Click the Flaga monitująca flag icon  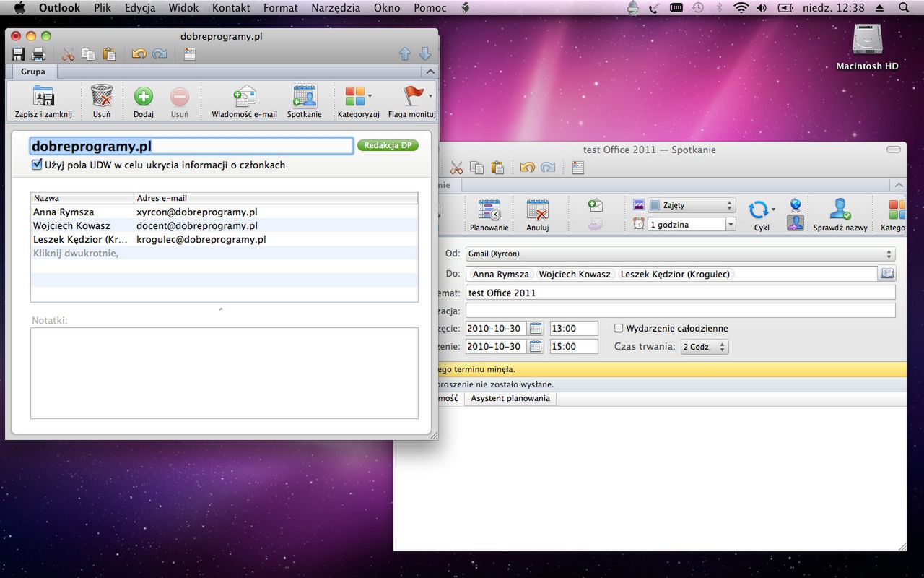(x=413, y=96)
